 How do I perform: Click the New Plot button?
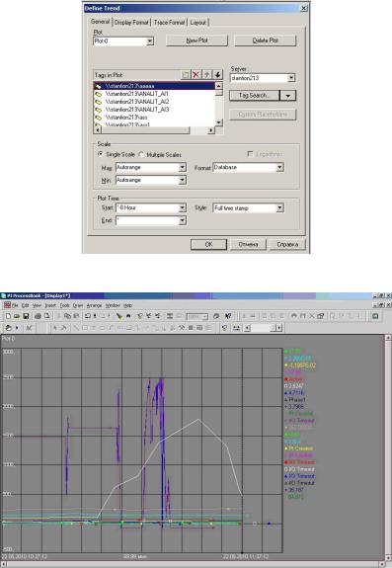pyautogui.click(x=196, y=41)
